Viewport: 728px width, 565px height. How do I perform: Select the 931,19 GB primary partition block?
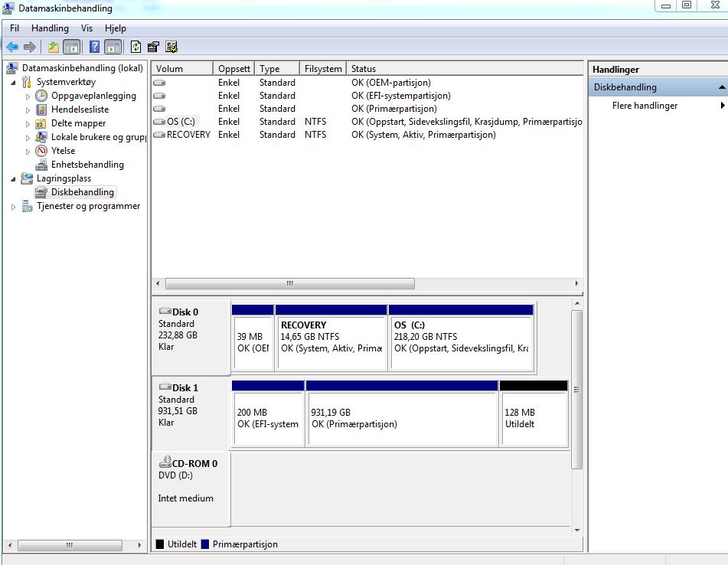pyautogui.click(x=402, y=413)
